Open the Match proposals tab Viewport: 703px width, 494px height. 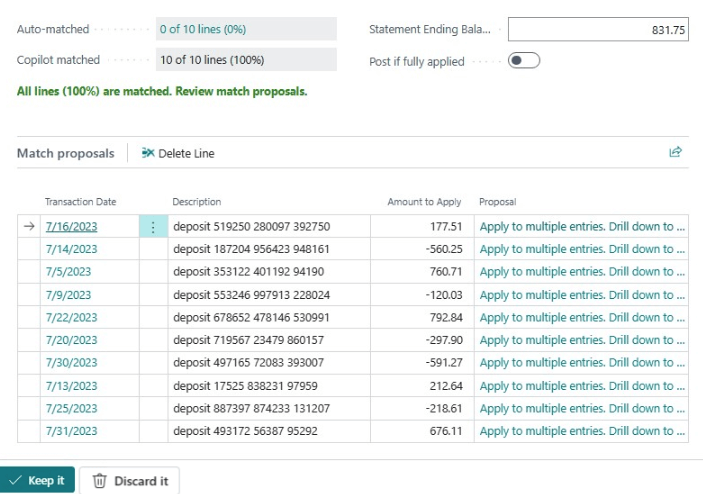click(65, 153)
